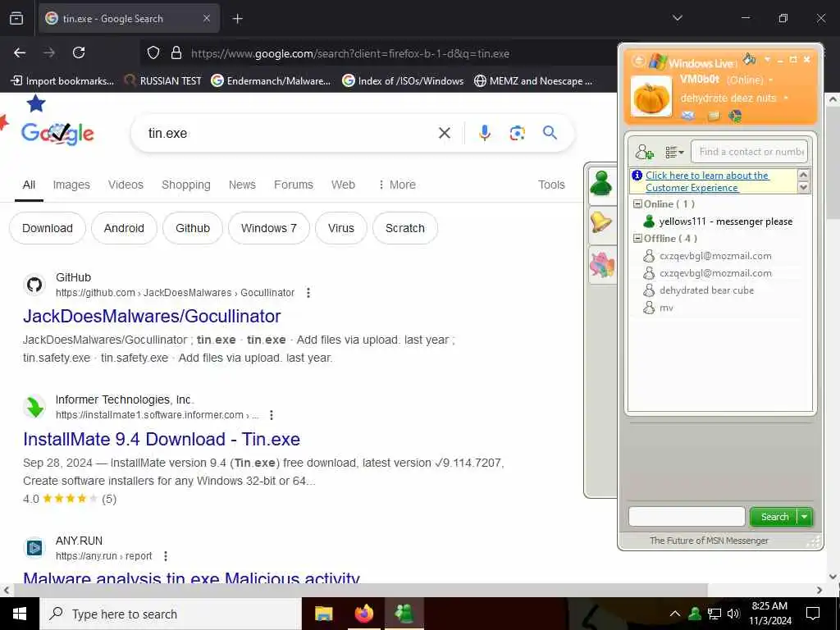This screenshot has width=840, height=630.
Task: Open the Firefox list all tabs chevron
Action: click(677, 18)
